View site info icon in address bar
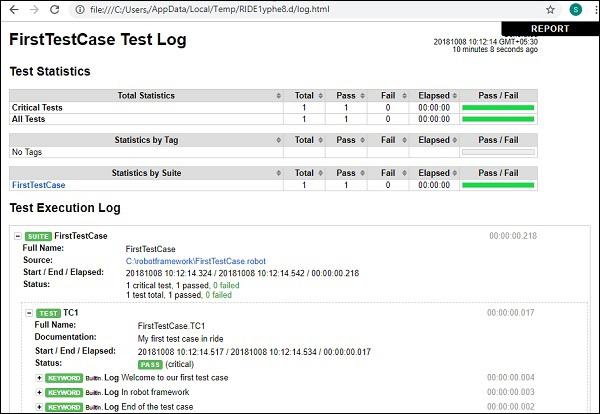The width and height of the screenshot is (600, 414). click(80, 10)
